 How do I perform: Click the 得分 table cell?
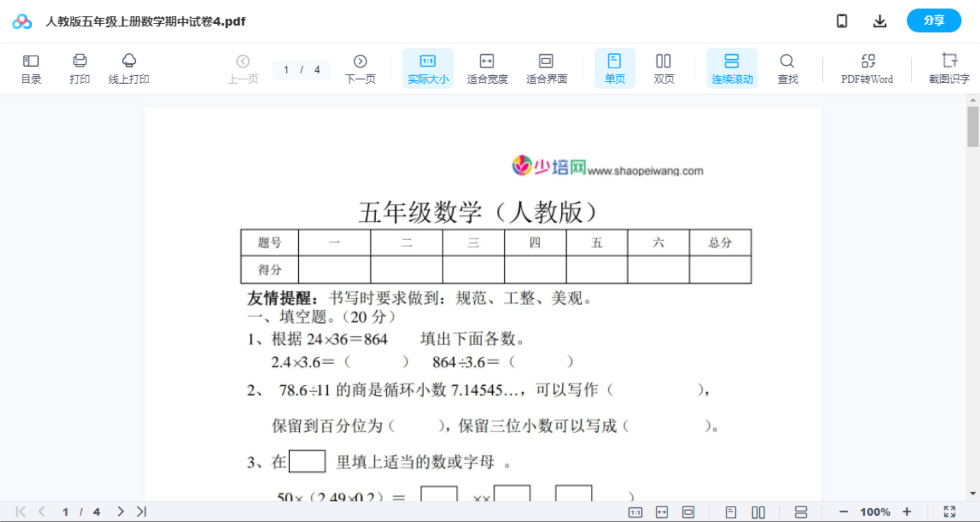tap(270, 270)
